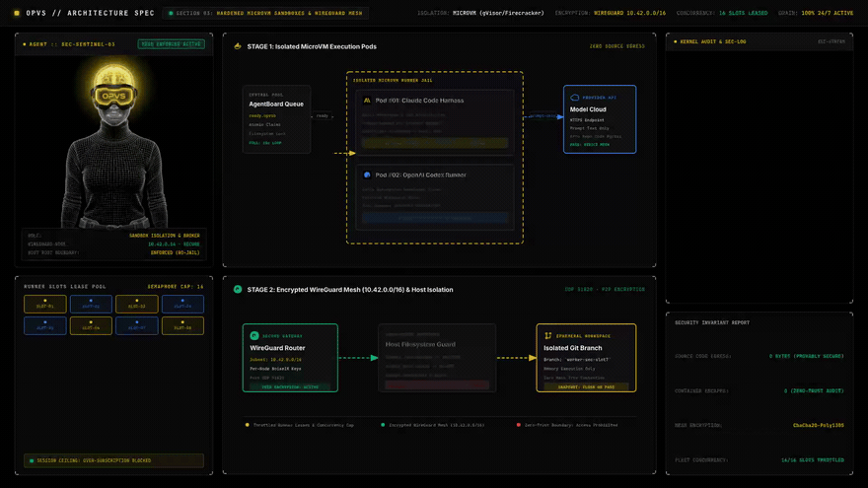Click the Claude icon on Pod #01
Viewport: 868px width, 488px height.
367,101
